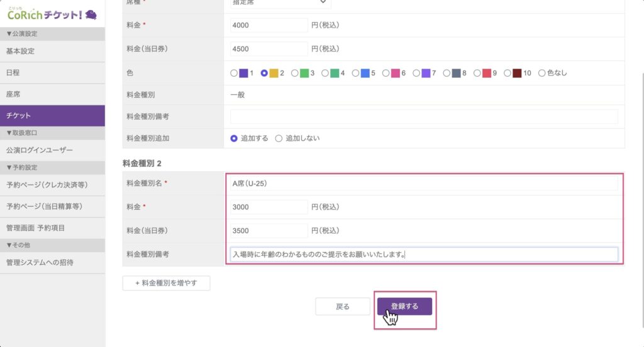The width and height of the screenshot is (644, 347).
Task: Select color 3 green radio option
Action: pyautogui.click(x=295, y=73)
